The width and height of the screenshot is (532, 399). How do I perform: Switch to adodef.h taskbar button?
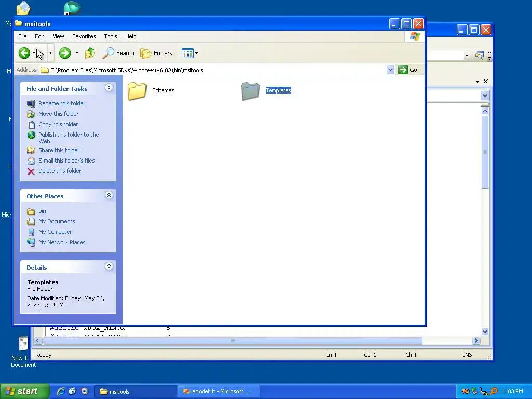coord(219,392)
